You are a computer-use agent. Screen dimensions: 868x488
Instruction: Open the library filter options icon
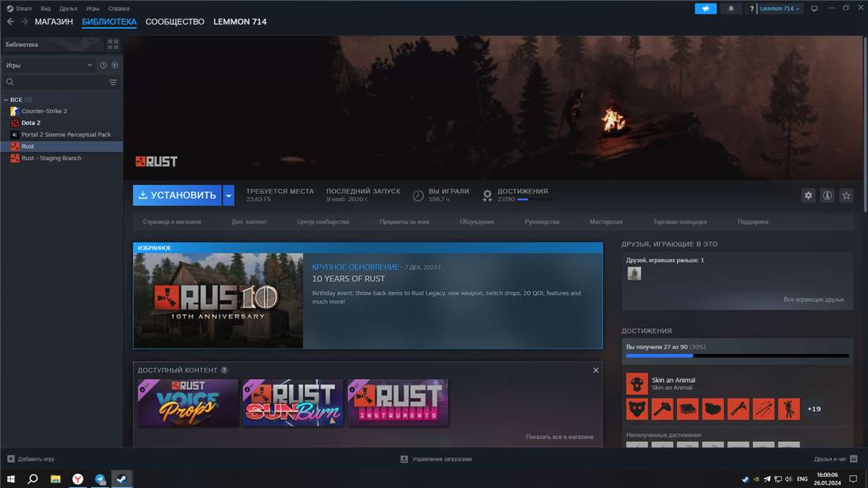(x=112, y=82)
